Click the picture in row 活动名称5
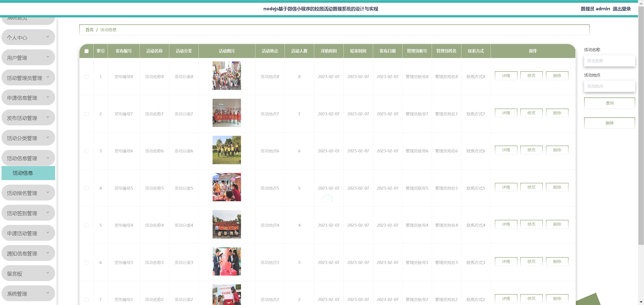The image size is (644, 305). click(x=226, y=187)
